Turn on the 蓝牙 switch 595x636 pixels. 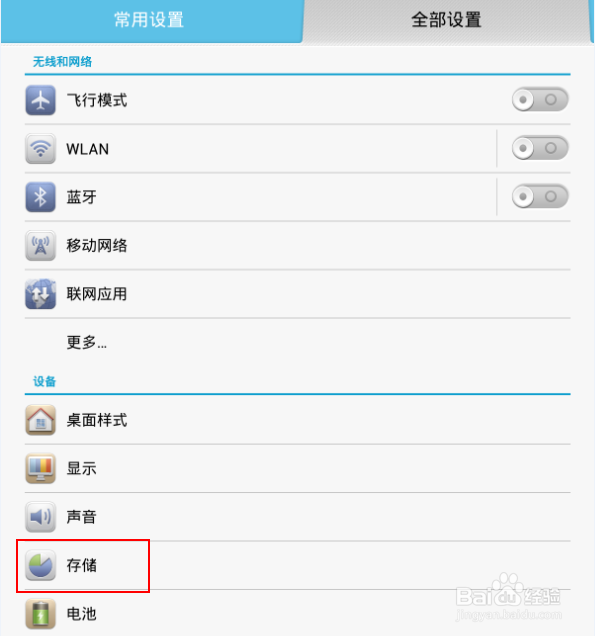click(x=540, y=197)
